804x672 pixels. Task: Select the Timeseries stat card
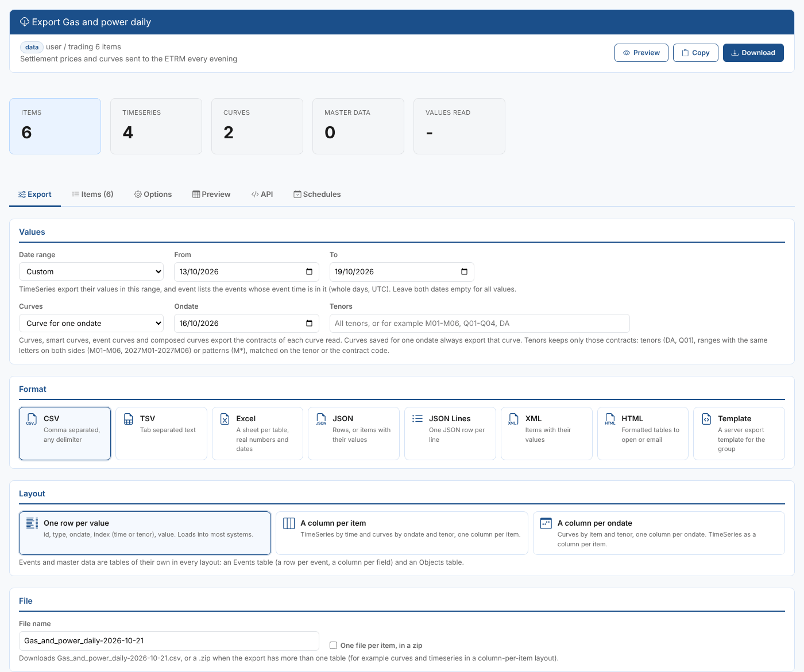tap(156, 126)
